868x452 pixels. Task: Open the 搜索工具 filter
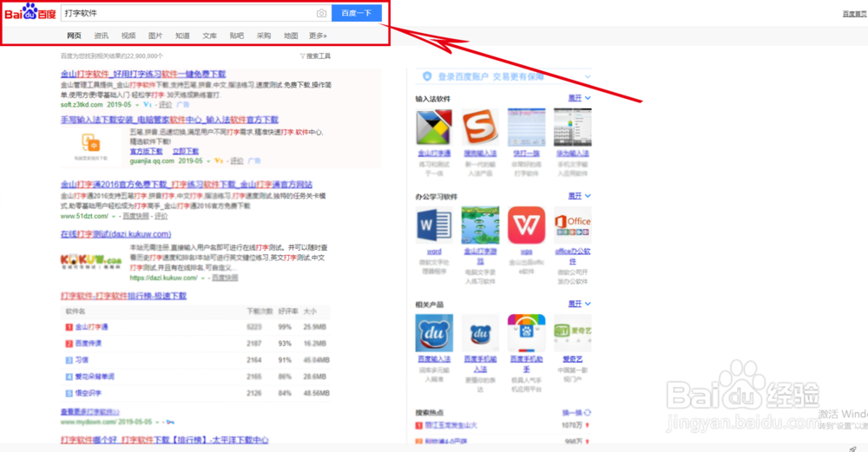coord(315,56)
